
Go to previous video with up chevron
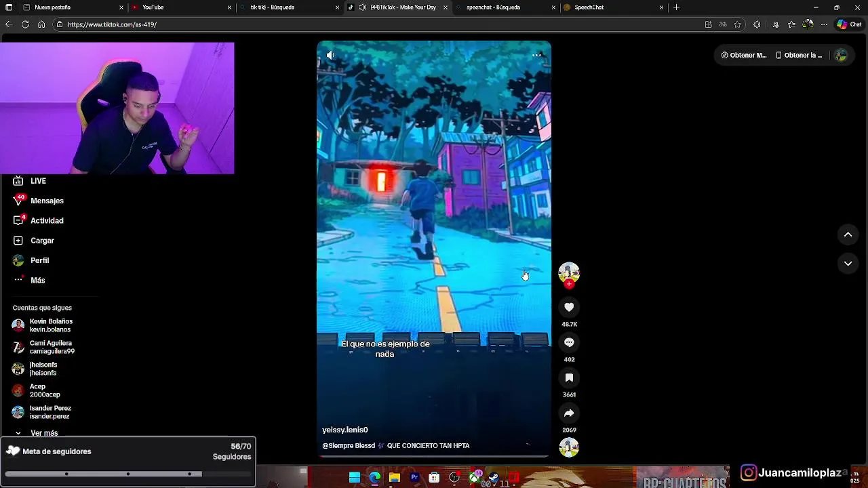pyautogui.click(x=848, y=235)
